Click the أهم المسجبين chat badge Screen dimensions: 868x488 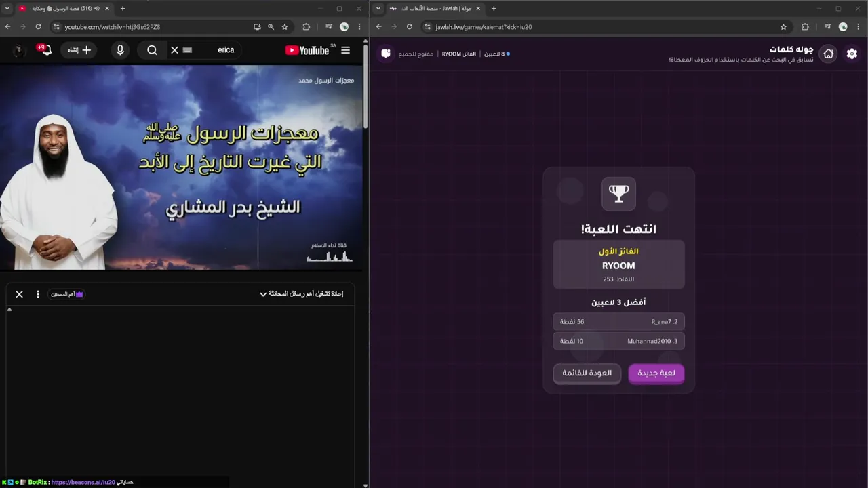click(66, 294)
